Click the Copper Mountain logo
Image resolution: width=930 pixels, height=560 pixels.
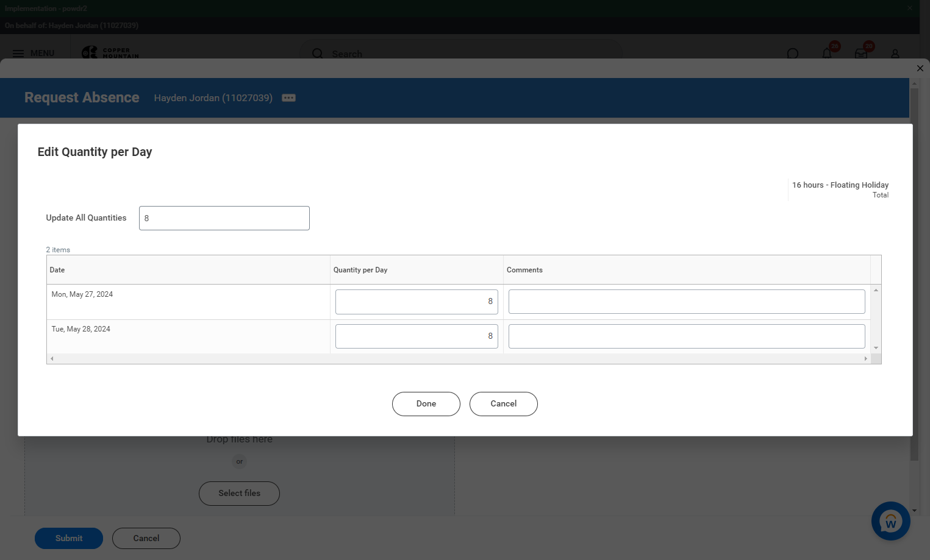[x=110, y=53]
